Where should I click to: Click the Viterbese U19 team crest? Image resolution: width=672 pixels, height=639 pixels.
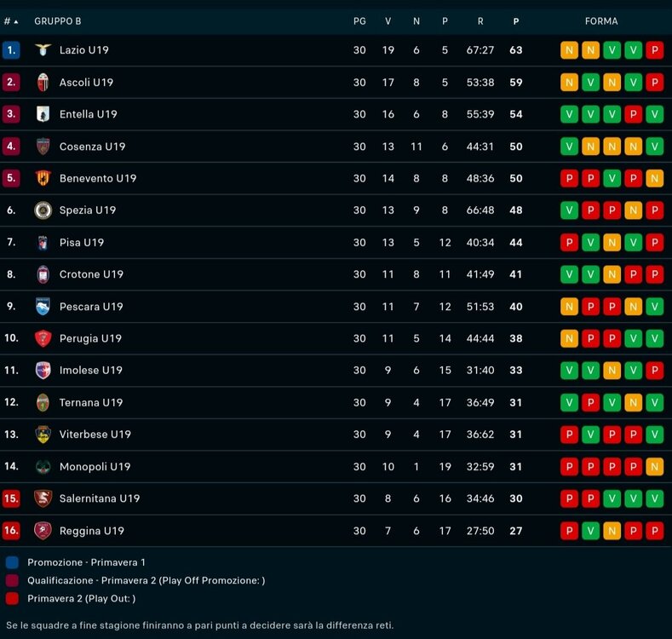(43, 434)
